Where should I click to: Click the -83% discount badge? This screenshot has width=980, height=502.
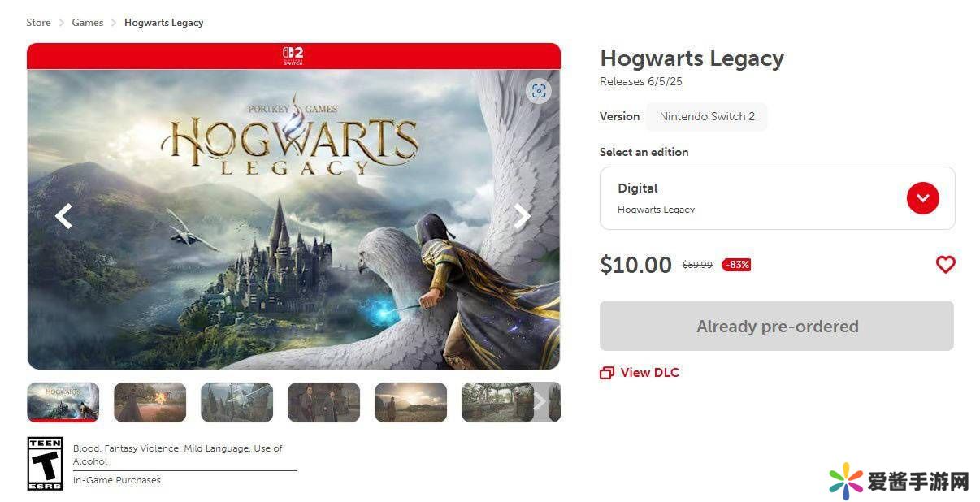point(736,265)
